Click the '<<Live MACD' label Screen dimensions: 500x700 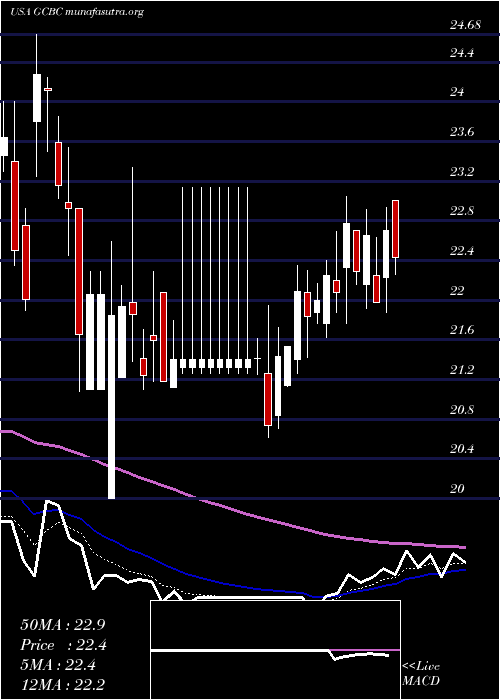click(421, 674)
